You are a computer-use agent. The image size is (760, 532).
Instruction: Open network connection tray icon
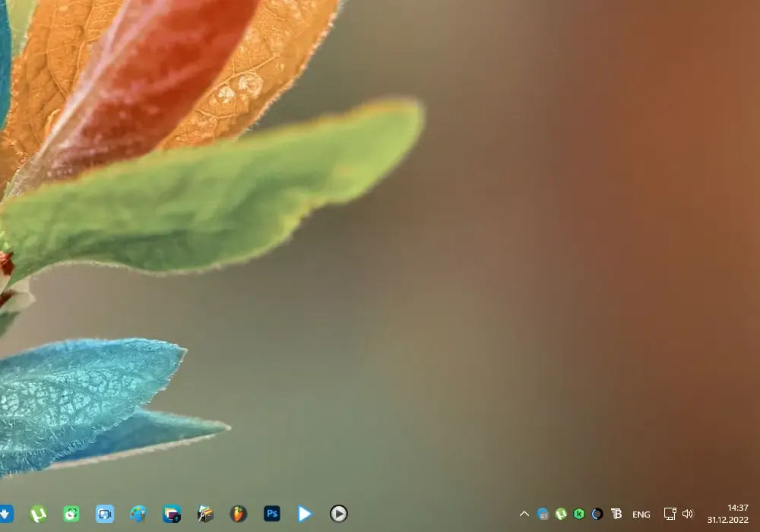(x=670, y=514)
